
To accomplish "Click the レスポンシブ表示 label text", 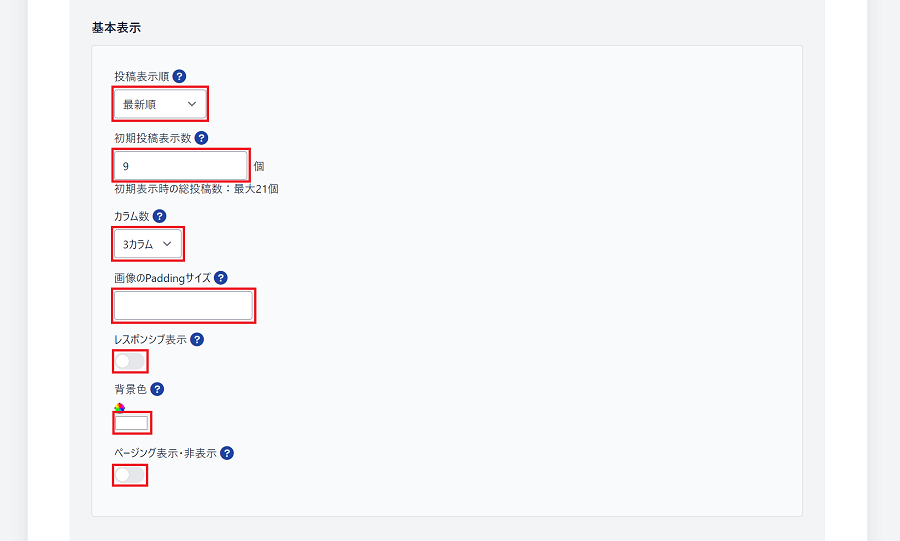I will 150,340.
